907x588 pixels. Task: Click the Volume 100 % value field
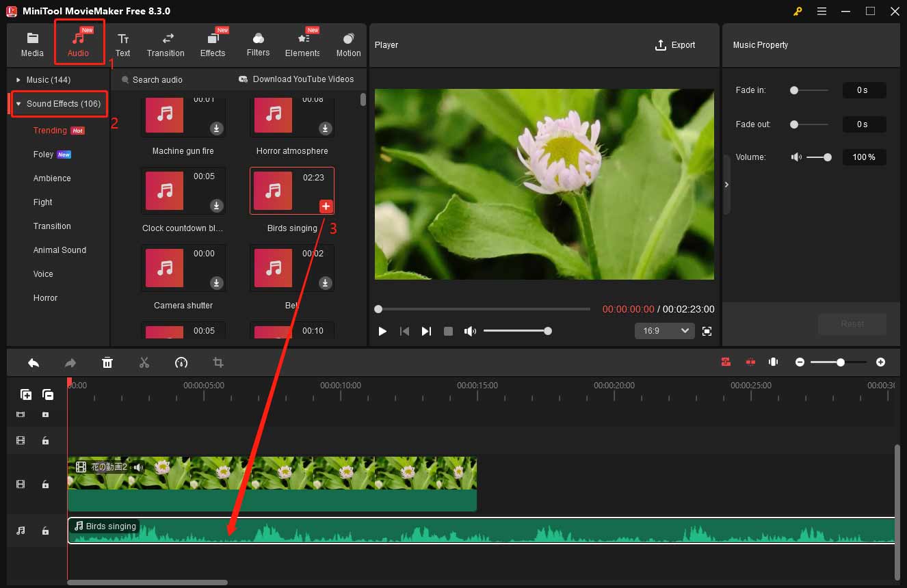pyautogui.click(x=865, y=157)
